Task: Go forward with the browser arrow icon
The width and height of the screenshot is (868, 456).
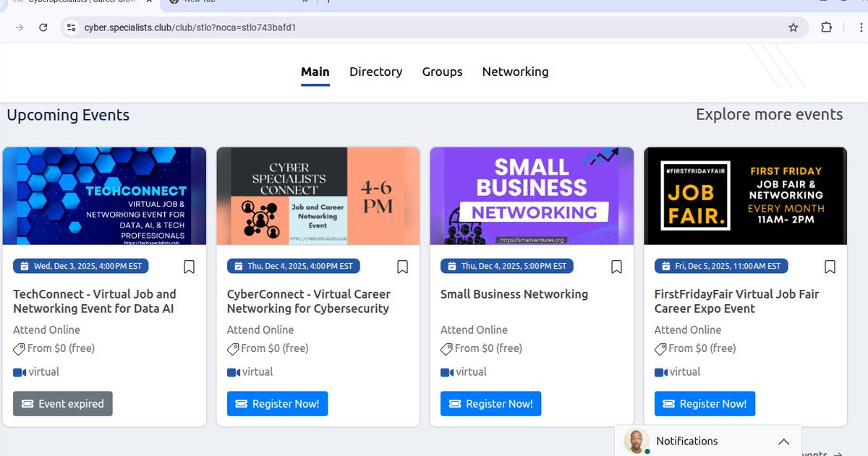Action: point(20,27)
